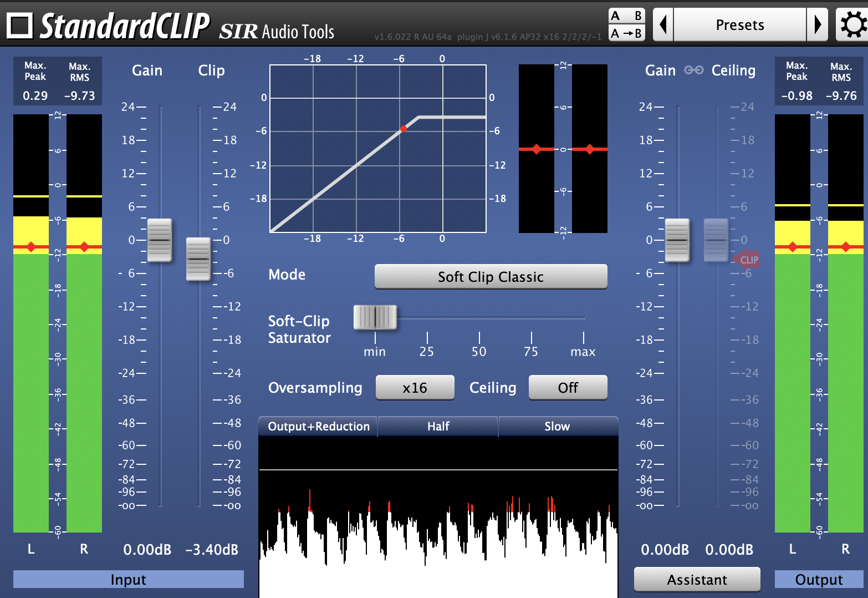Click the red point on the transfer curve

pyautogui.click(x=404, y=129)
